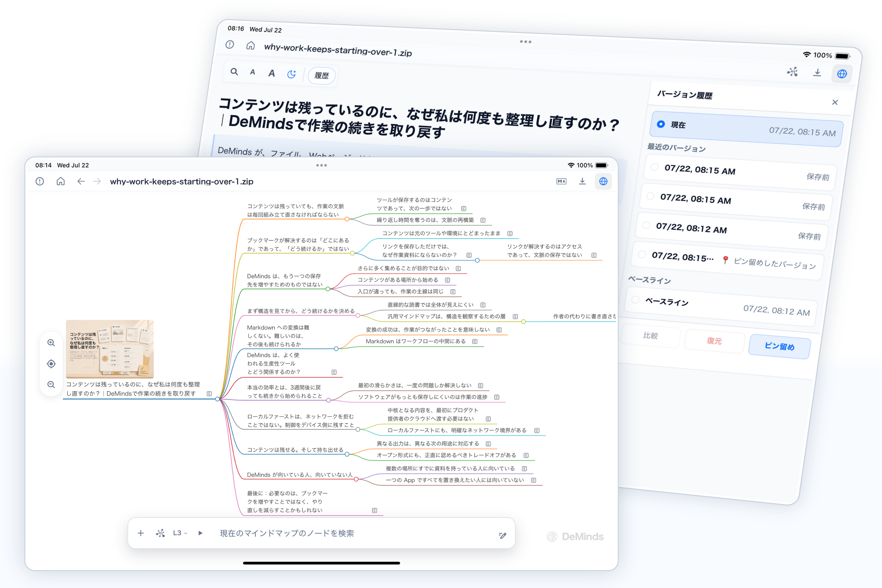Click the ピン留め pin button

(780, 346)
